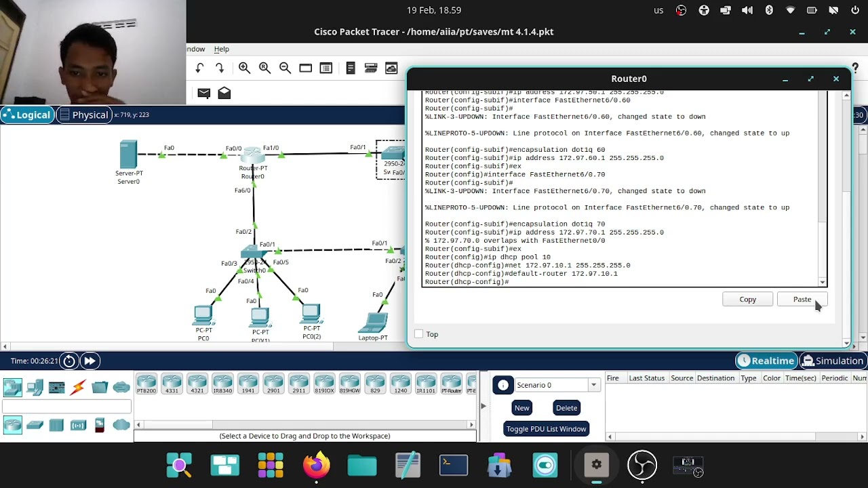
Task: Add a complex PDU with open envelope
Action: coord(224,93)
